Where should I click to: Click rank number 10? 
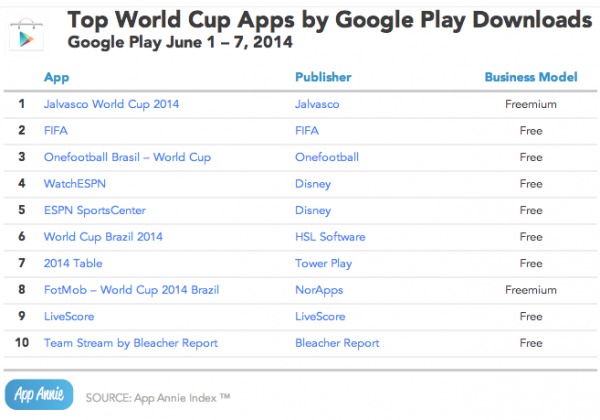coord(22,342)
